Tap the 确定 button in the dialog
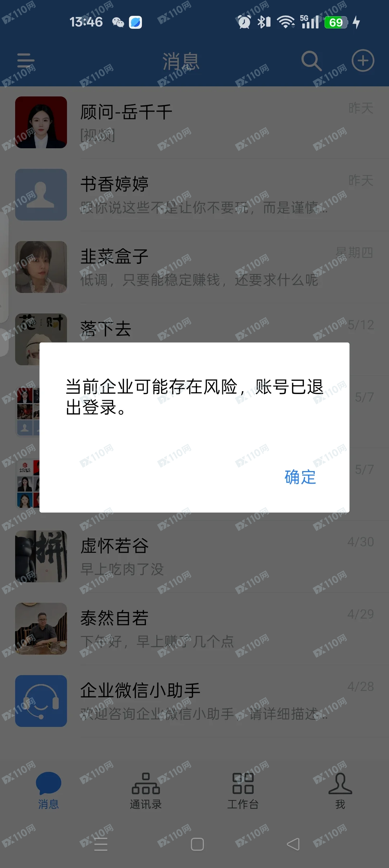The height and width of the screenshot is (868, 389). point(300,477)
